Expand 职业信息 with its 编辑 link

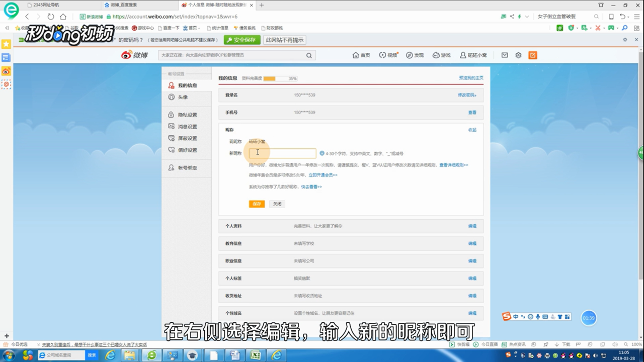pyautogui.click(x=472, y=261)
